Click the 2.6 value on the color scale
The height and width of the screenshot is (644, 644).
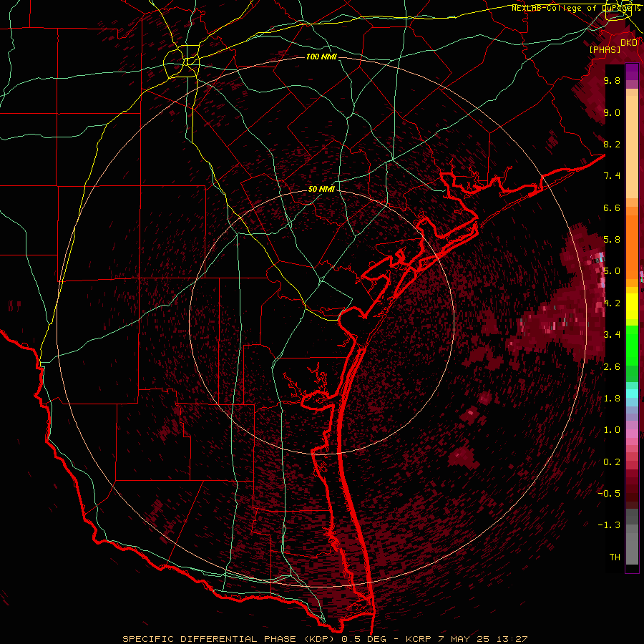[612, 367]
